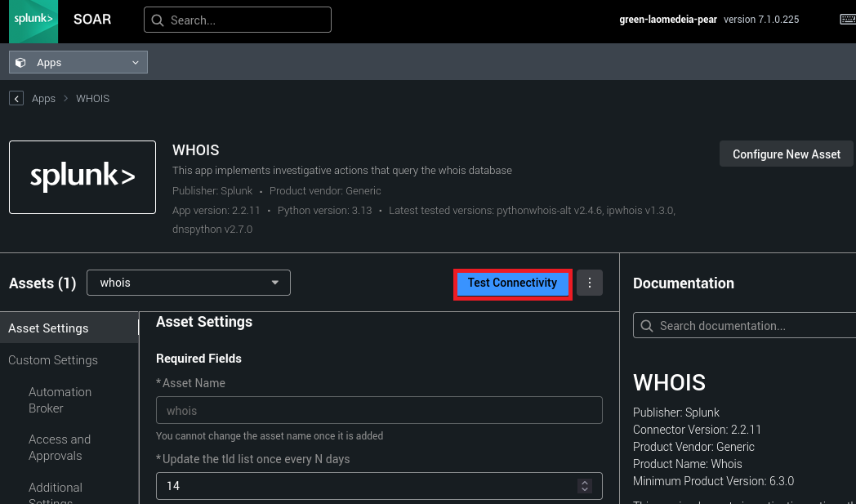856x504 pixels.
Task: Focus the top Search box
Action: pos(245,20)
